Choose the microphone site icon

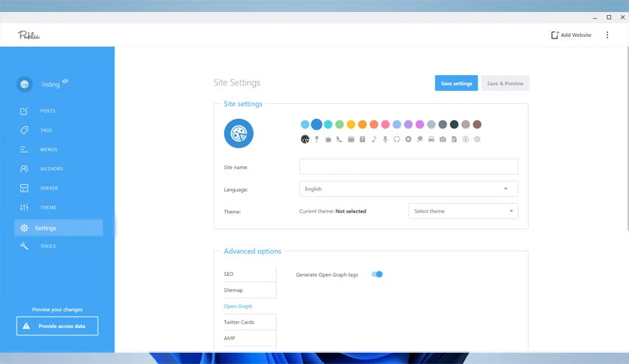(x=385, y=139)
